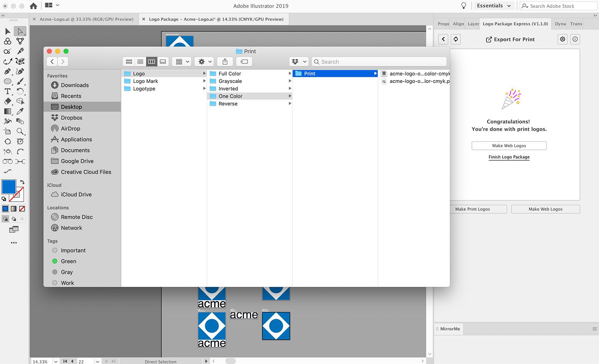Open the Grayscale folder in Finder
The height and width of the screenshot is (364, 599).
point(250,81)
